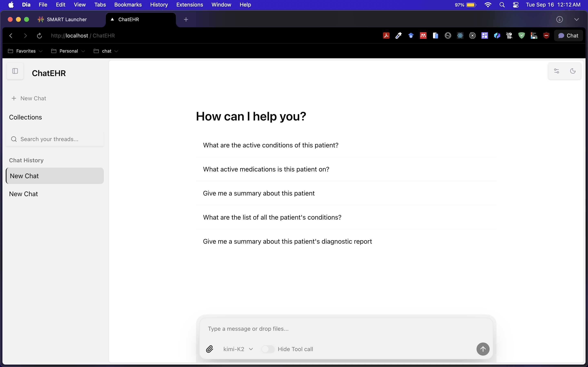Screen dimensions: 588x367
Task: Open the kimi-K2 model dropdown
Action: click(x=238, y=349)
